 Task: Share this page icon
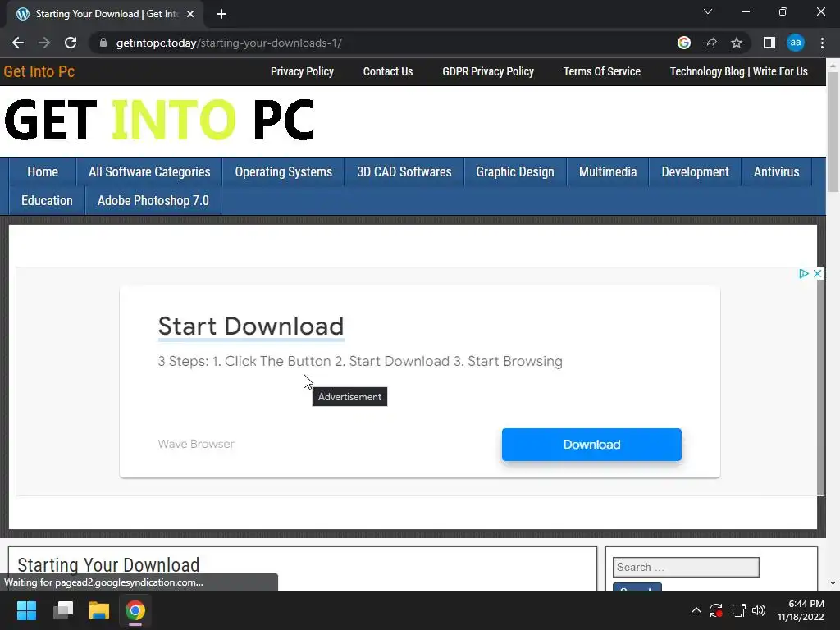pyautogui.click(x=710, y=43)
